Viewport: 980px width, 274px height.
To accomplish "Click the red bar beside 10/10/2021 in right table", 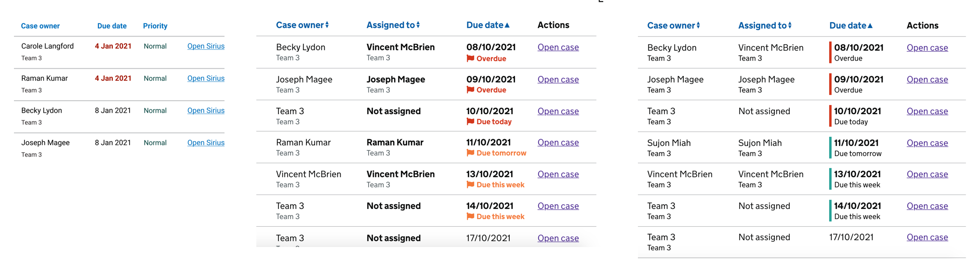I will [830, 116].
